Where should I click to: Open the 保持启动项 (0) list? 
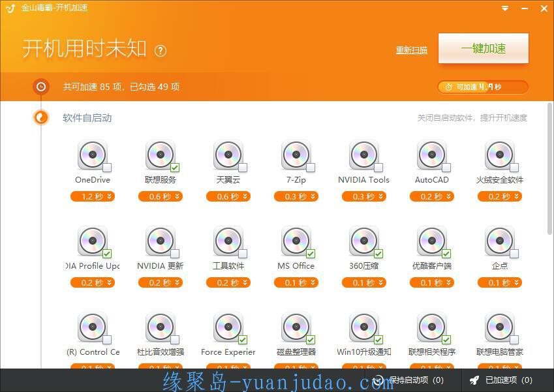tap(408, 380)
